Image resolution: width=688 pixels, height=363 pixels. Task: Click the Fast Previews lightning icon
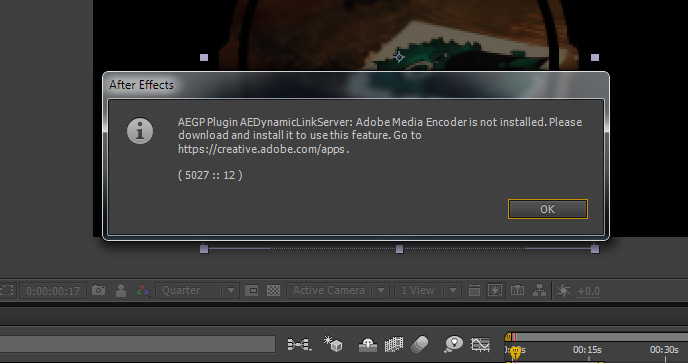coord(495,291)
